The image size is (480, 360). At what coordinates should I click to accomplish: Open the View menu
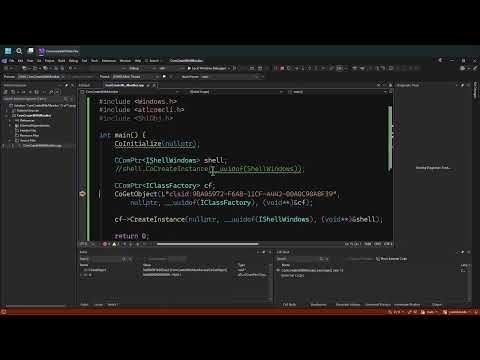click(x=30, y=61)
